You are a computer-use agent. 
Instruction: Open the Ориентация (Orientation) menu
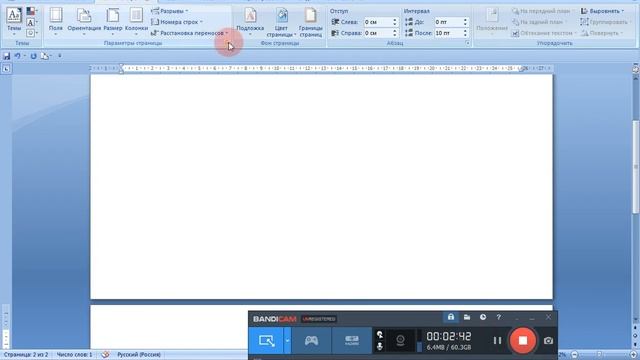tap(84, 21)
